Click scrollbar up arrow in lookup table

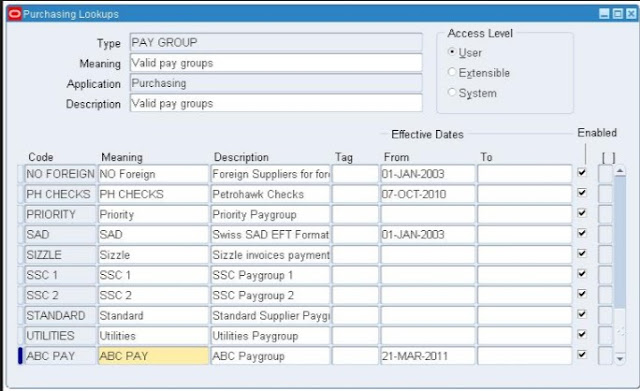coord(620,171)
